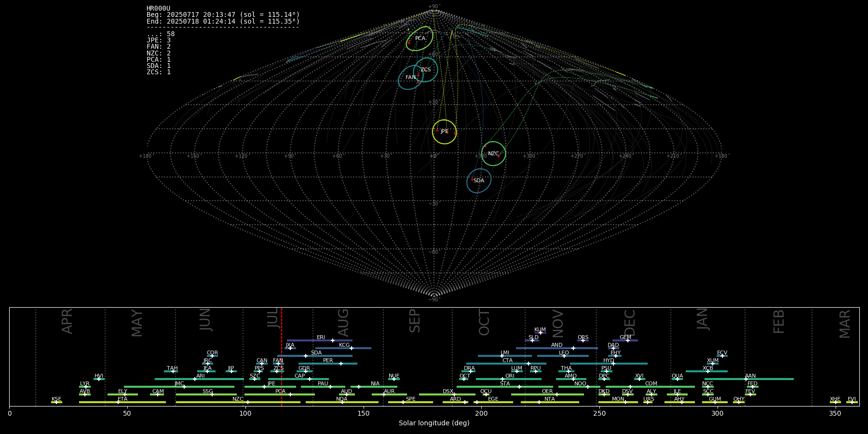Click the HYD shower bar in timeline
Image resolution: width=868 pixels, height=434 pixels.
point(609,364)
